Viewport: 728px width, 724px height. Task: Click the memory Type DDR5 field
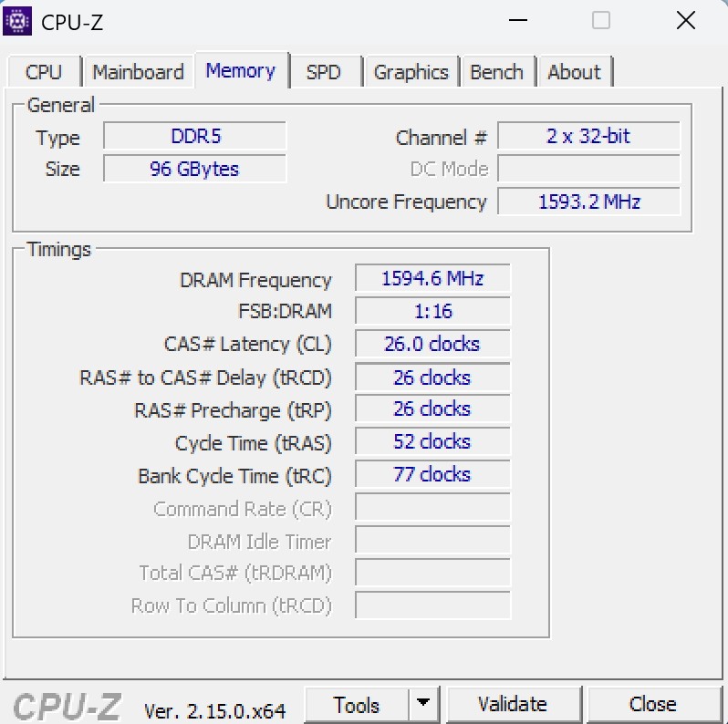coord(195,137)
